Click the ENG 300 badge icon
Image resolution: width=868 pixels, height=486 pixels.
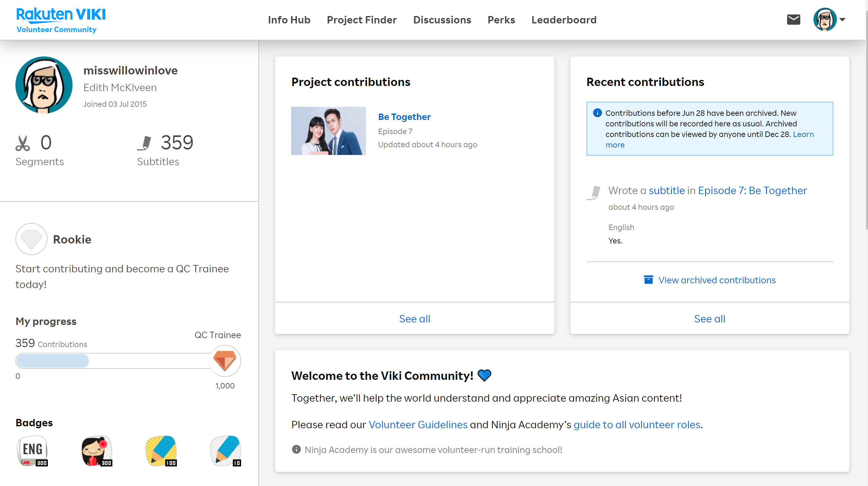32,451
